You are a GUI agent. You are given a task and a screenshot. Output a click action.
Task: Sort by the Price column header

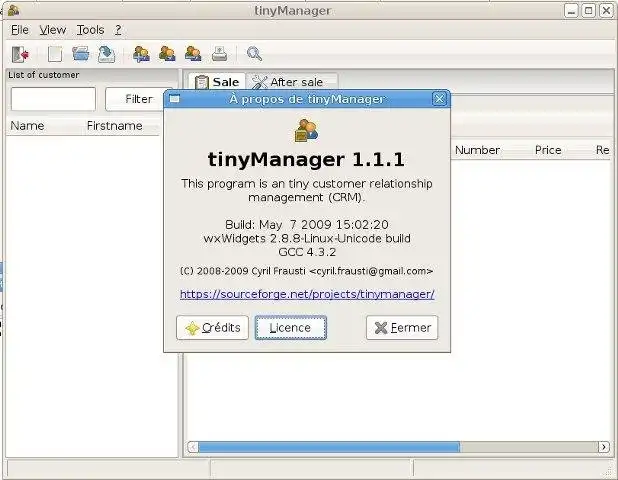[548, 150]
